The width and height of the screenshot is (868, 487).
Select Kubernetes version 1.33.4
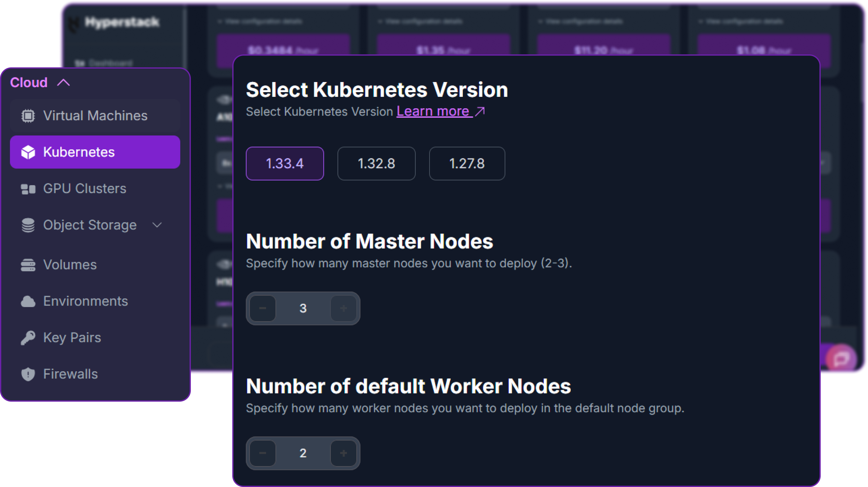click(x=285, y=164)
